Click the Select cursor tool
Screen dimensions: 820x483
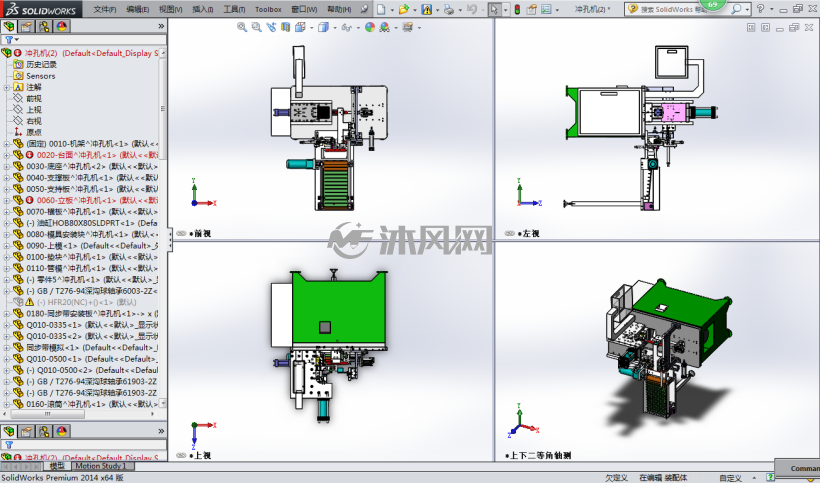coord(494,9)
